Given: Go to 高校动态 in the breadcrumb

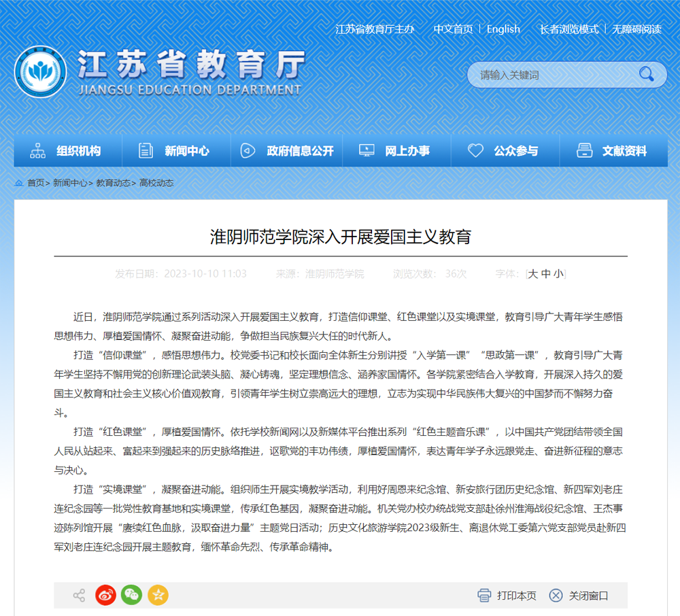Looking at the screenshot, I should click(x=156, y=183).
